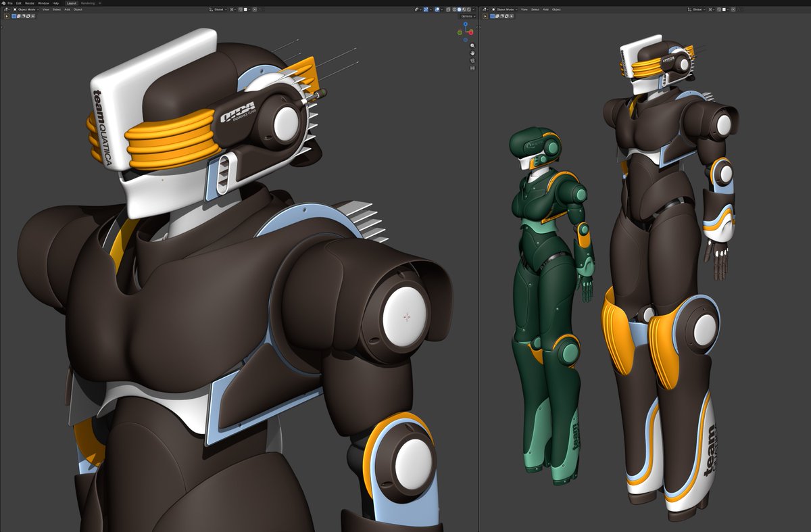Open the Edit menu
The image size is (811, 532).
19,3
